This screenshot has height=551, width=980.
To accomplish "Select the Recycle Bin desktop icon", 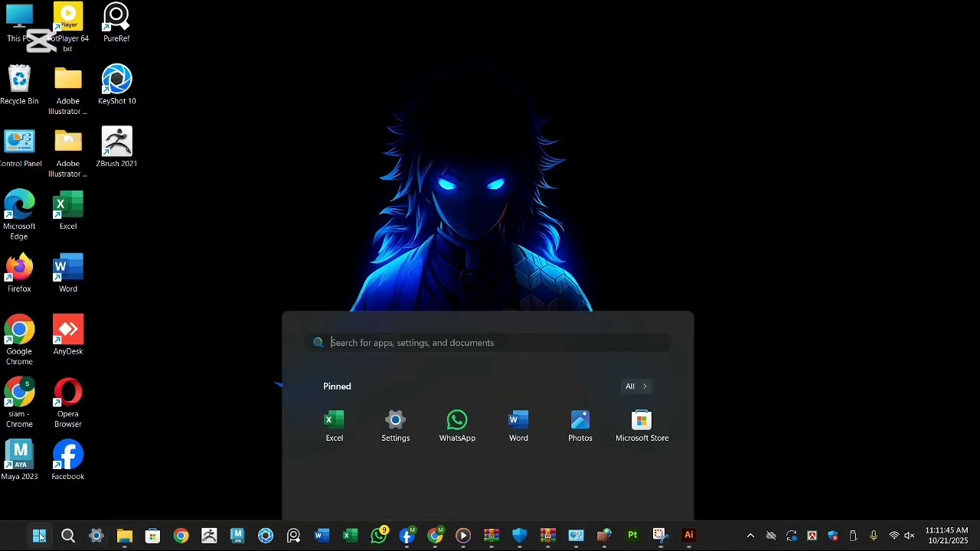I will pos(19,85).
